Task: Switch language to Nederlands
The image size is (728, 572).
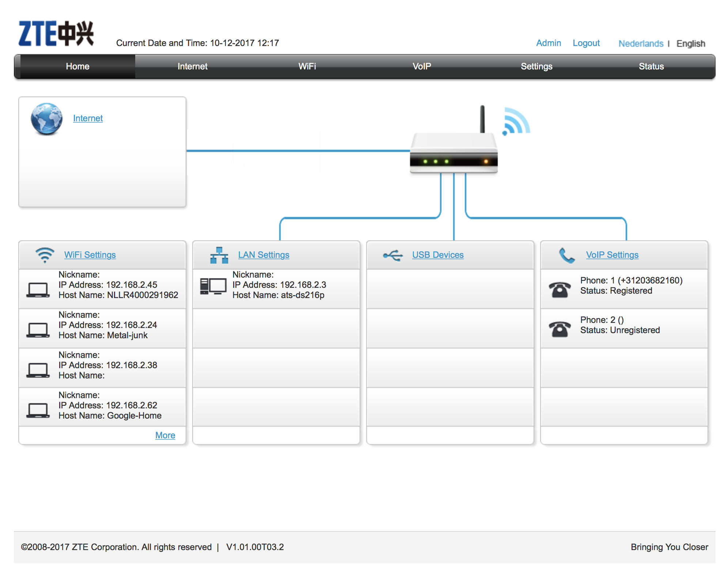Action: [x=641, y=43]
